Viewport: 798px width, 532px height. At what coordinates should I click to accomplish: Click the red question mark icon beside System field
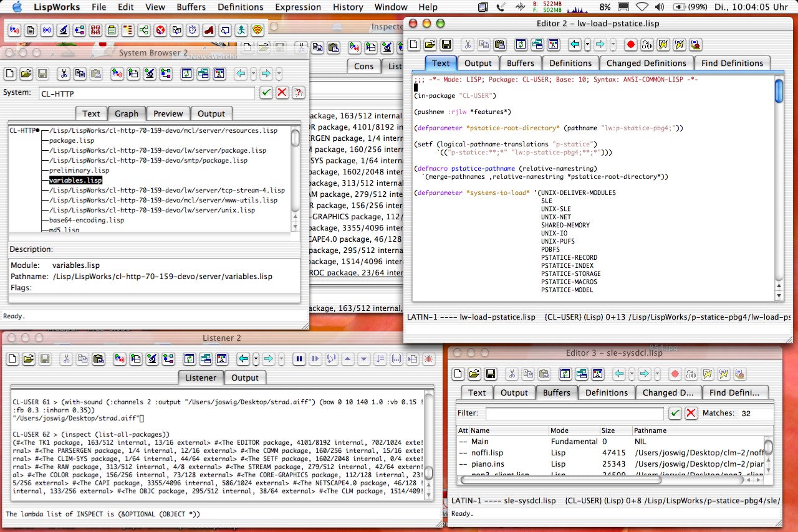click(x=299, y=92)
